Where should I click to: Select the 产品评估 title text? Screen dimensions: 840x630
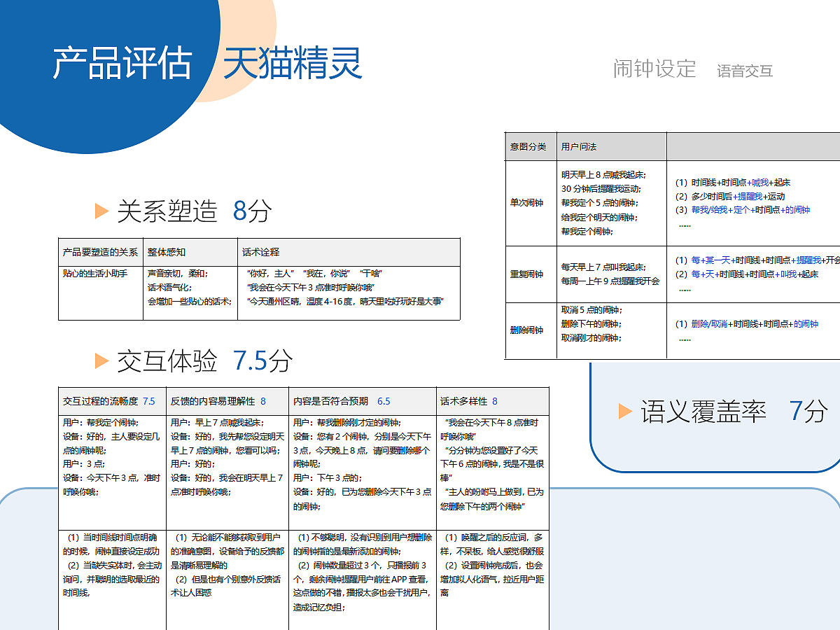(122, 64)
